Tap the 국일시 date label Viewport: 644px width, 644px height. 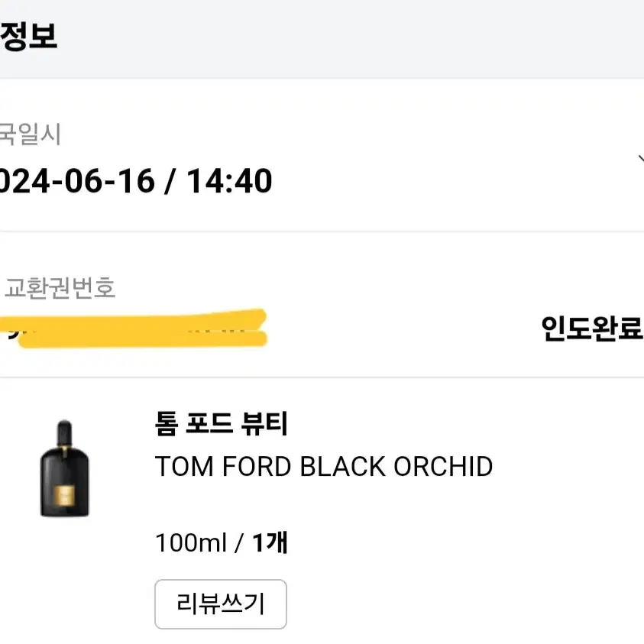tap(30, 134)
